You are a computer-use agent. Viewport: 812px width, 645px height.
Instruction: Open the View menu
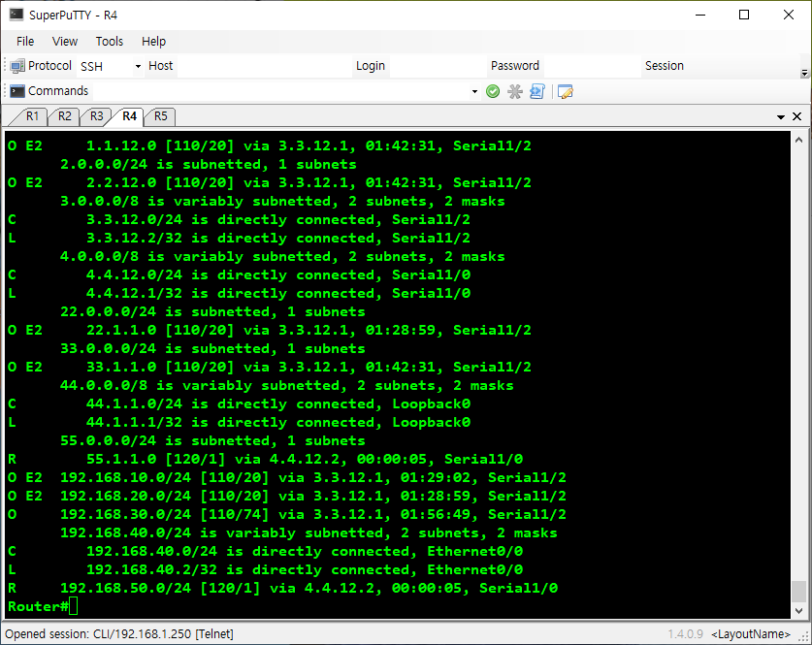[x=65, y=42]
